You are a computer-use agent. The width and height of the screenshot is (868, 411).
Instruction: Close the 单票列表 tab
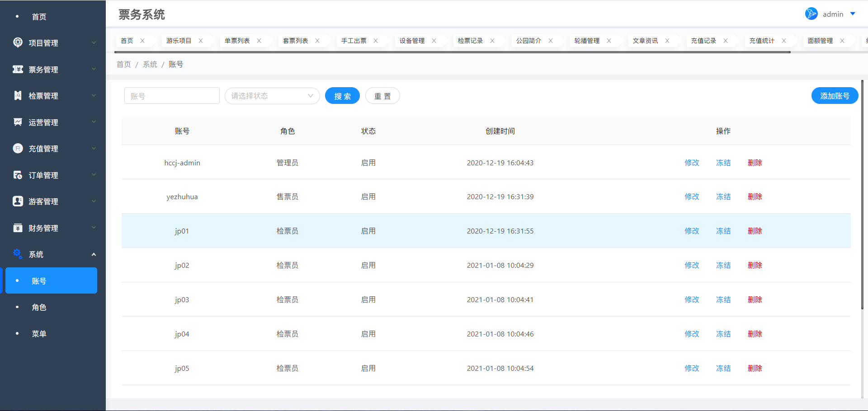[259, 41]
